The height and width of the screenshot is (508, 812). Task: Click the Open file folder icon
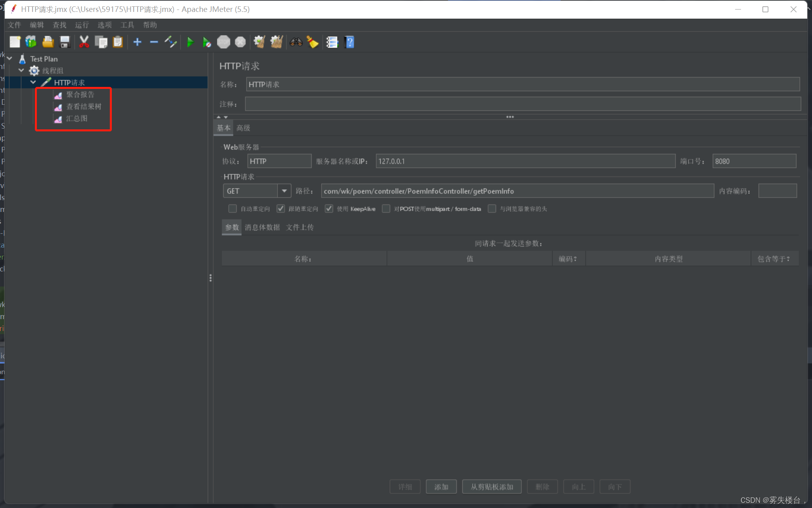click(48, 42)
